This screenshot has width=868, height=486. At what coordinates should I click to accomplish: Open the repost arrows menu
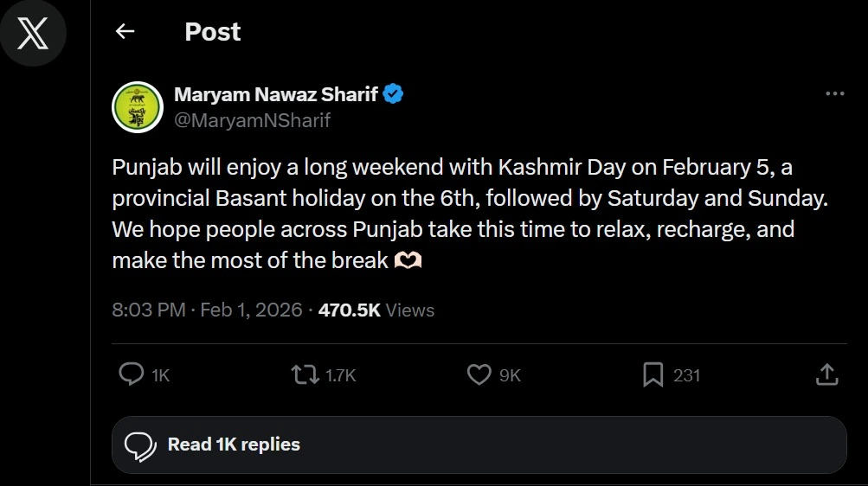coord(304,374)
